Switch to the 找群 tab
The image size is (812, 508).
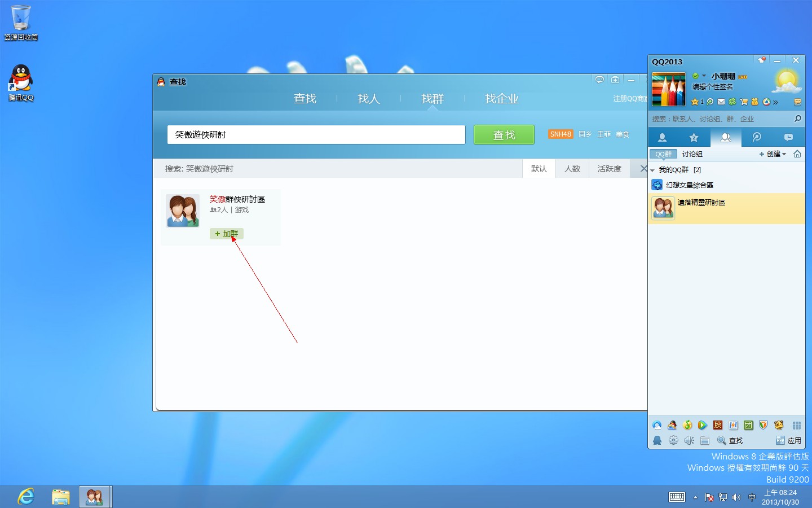pos(433,99)
